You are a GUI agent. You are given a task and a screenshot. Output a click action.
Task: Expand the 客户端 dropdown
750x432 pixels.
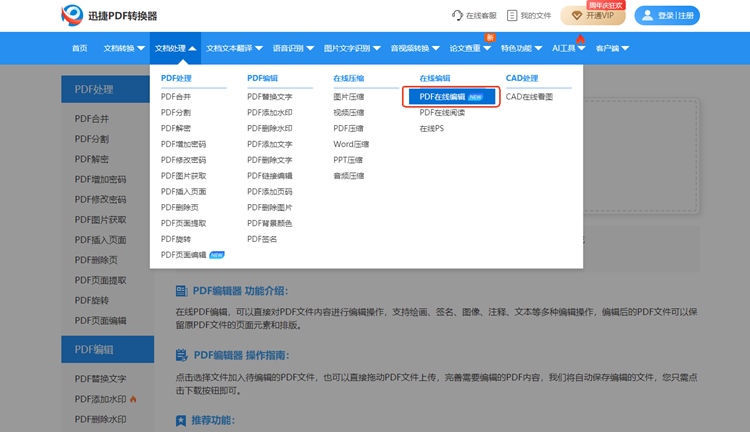coord(612,48)
